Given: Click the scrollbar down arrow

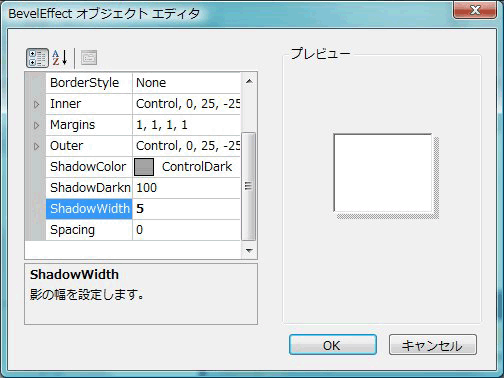Looking at the screenshot, I should point(249,250).
